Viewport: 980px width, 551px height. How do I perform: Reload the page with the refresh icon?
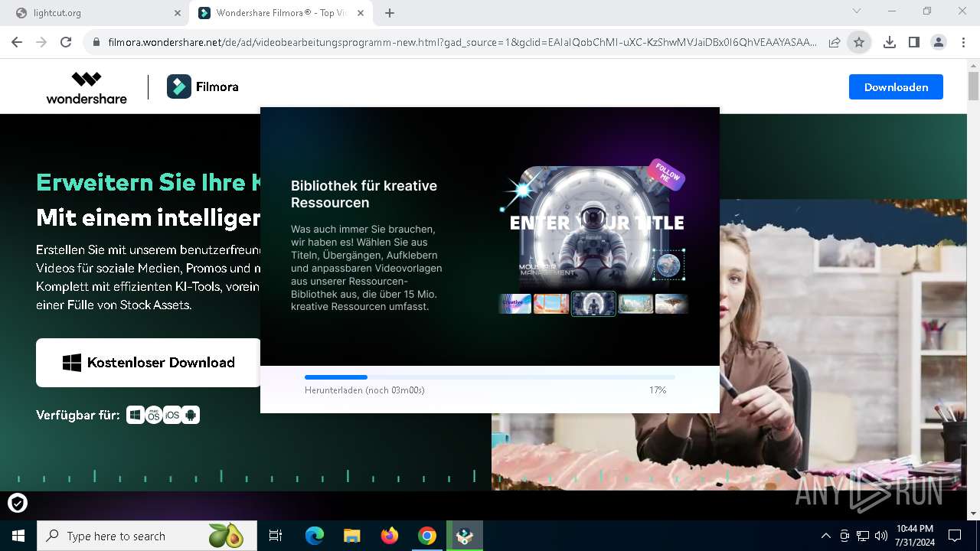[66, 43]
